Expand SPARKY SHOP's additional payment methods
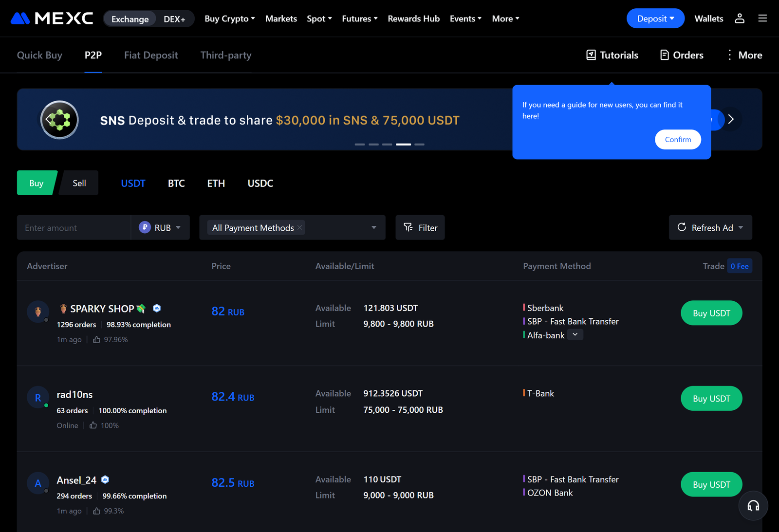This screenshot has height=532, width=779. tap(575, 335)
